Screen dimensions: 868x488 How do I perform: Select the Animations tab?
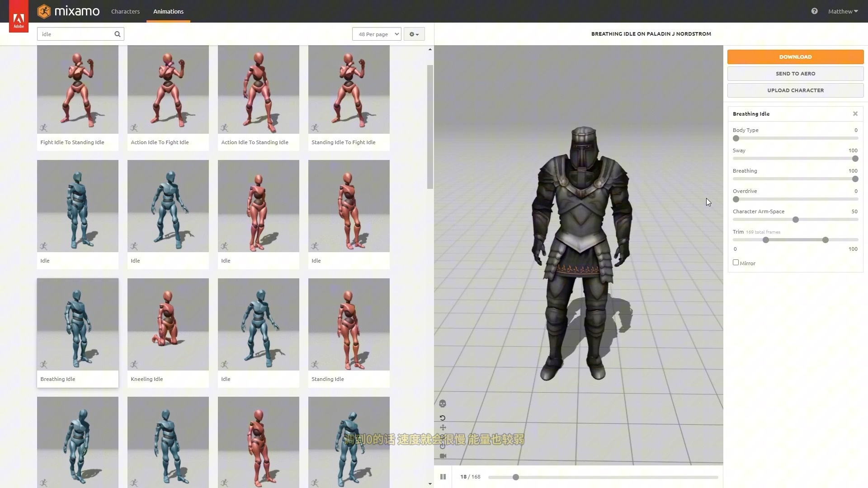click(x=168, y=11)
